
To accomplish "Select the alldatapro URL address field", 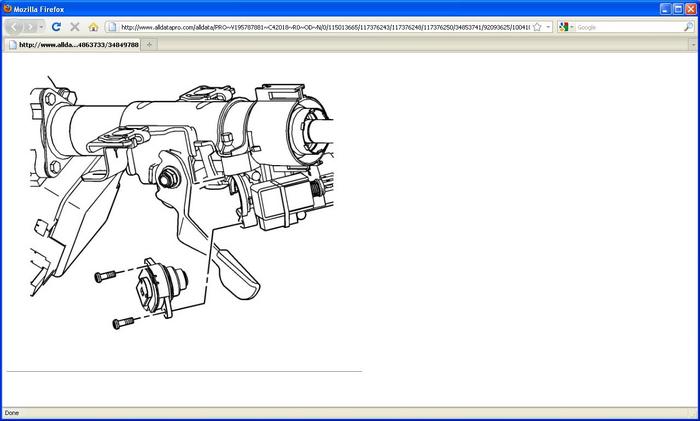I will [x=325, y=27].
